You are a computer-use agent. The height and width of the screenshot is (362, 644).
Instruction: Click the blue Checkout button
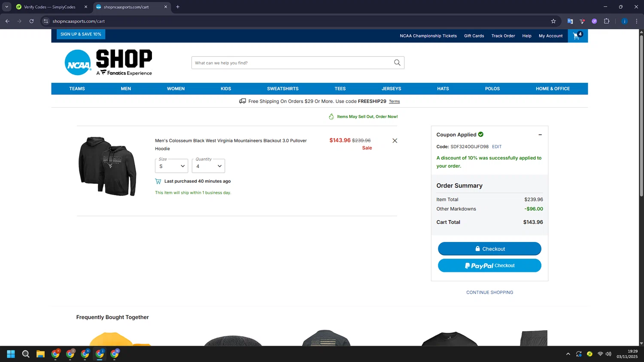[489, 249]
